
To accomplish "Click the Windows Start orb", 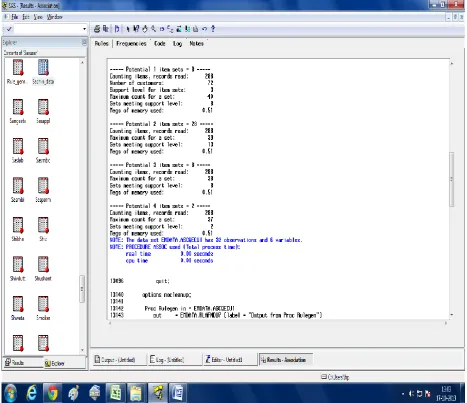I will [x=10, y=393].
